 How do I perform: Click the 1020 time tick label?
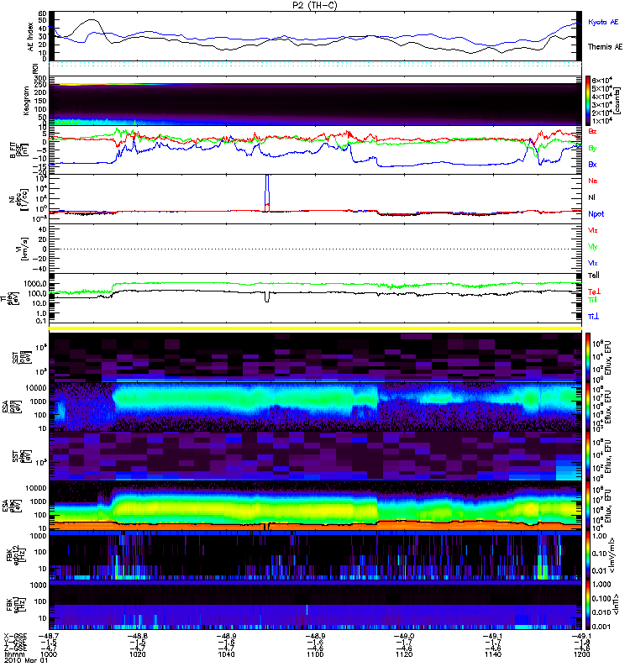pos(138,654)
